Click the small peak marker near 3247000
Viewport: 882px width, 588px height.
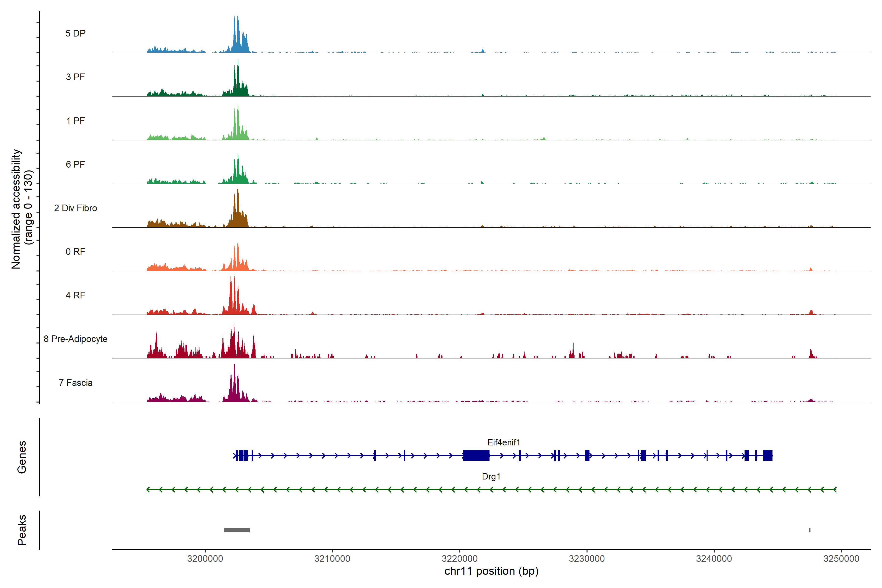pos(810,530)
